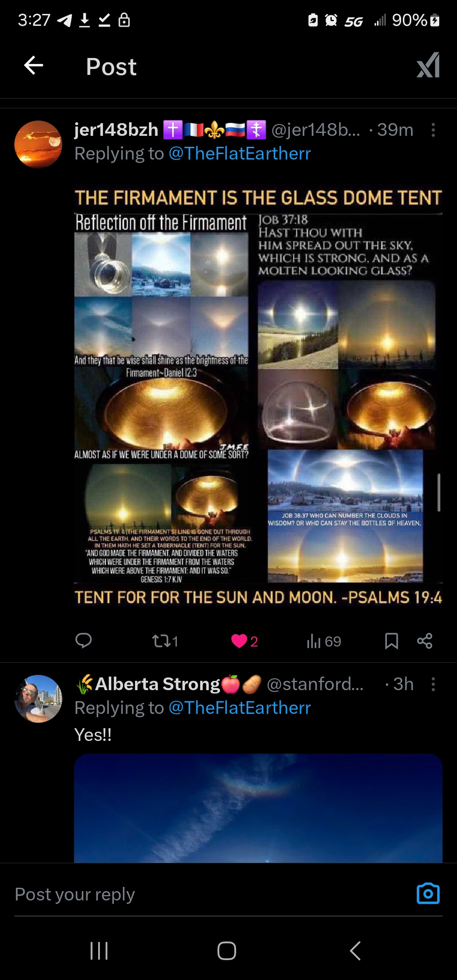Bookmark jer148bzh's post
Viewport: 457px width, 980px height.
point(391,641)
